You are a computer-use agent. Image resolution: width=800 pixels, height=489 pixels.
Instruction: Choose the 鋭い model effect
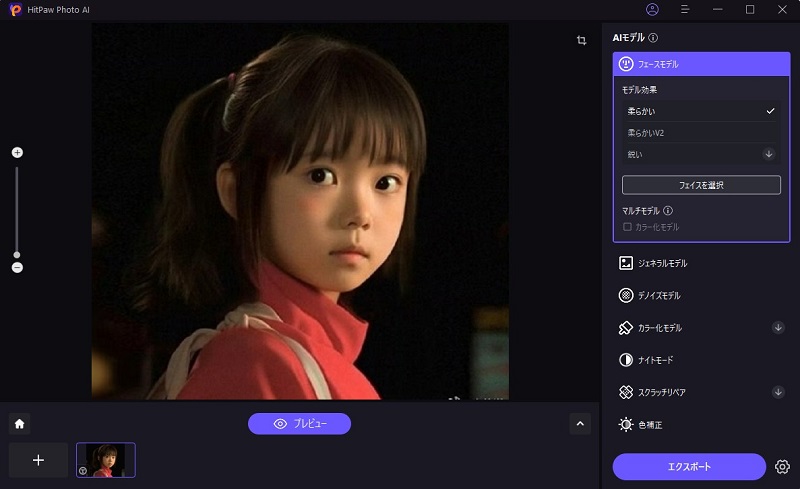click(701, 154)
